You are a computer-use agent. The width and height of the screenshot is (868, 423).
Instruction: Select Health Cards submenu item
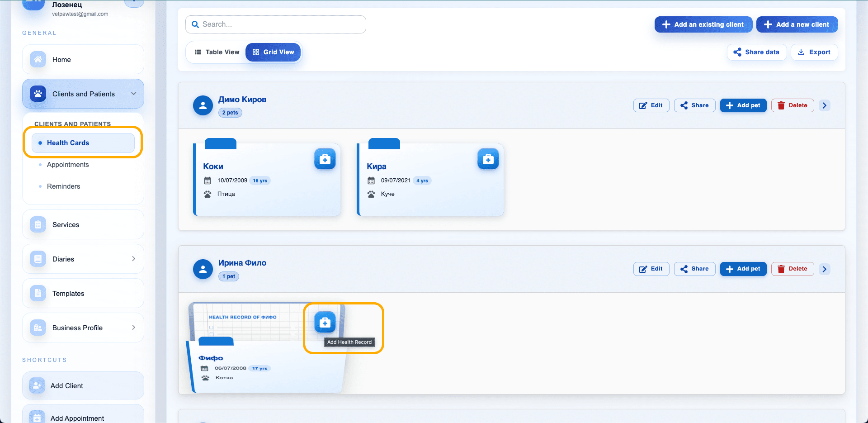click(x=83, y=143)
